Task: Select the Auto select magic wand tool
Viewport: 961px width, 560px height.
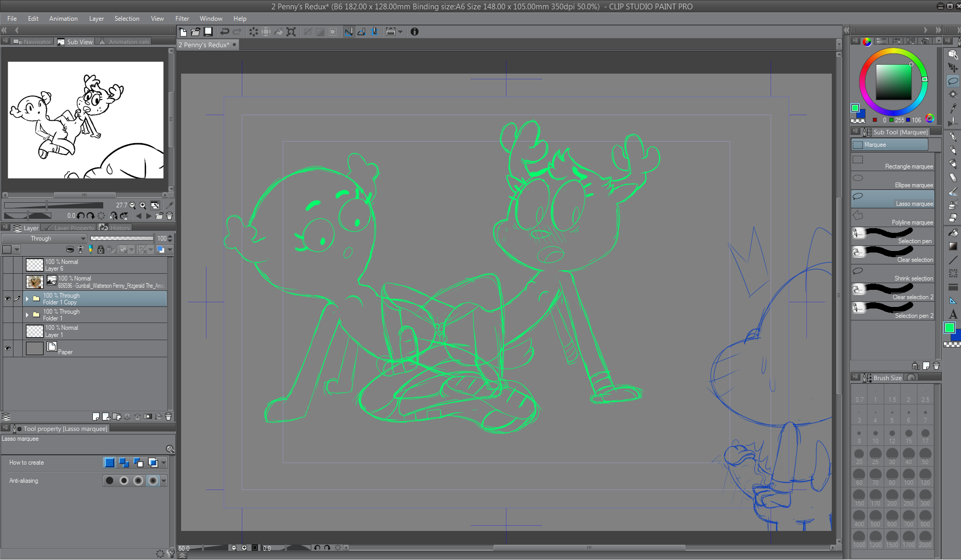Action: click(x=953, y=95)
